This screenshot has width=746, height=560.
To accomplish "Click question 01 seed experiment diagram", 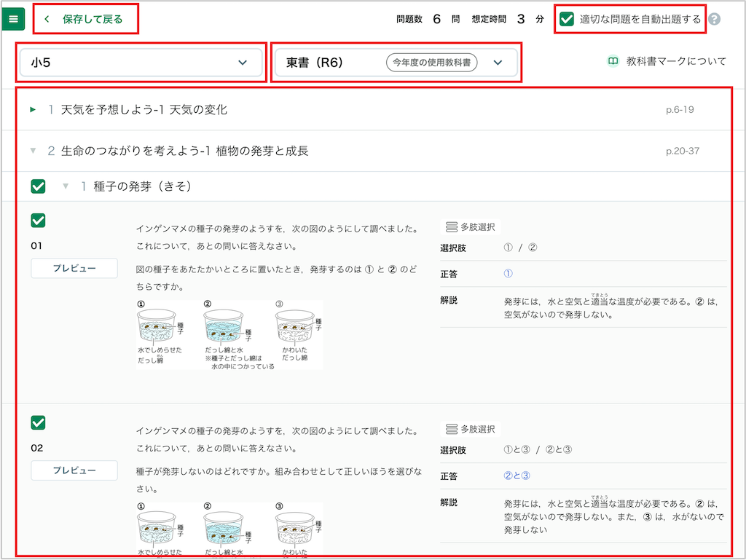I will [x=229, y=335].
